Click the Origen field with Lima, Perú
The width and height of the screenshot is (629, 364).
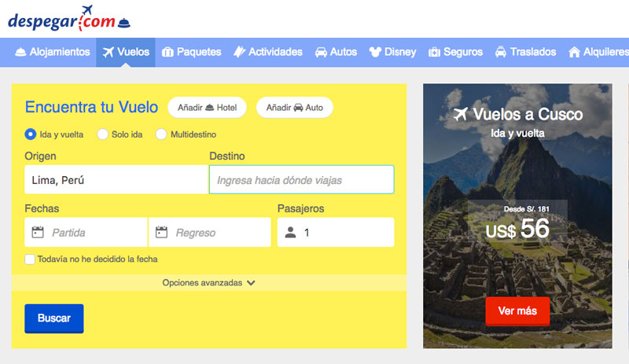click(116, 180)
